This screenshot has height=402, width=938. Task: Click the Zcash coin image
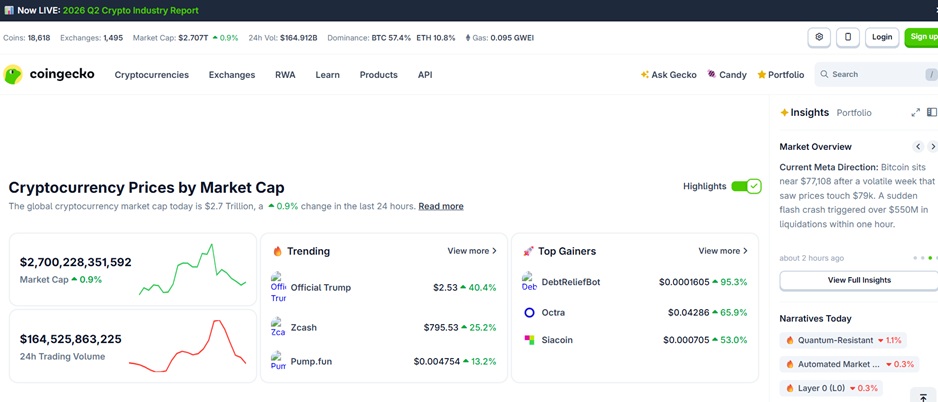click(278, 327)
